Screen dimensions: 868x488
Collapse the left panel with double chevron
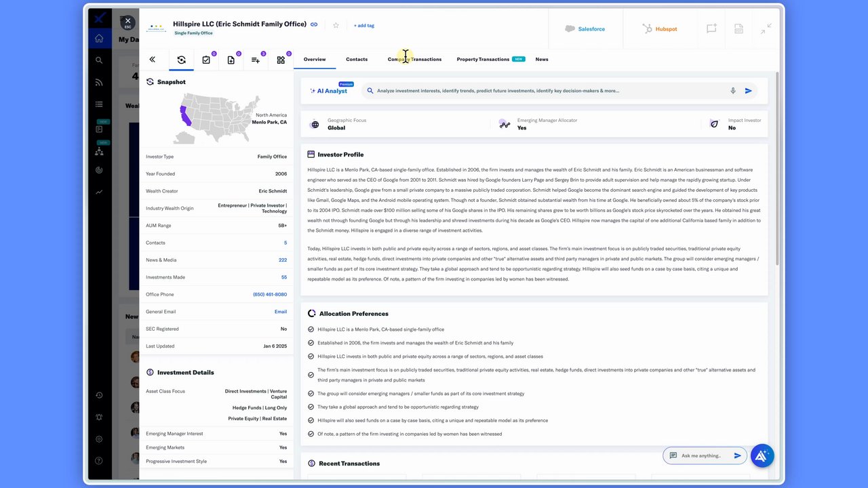[x=152, y=60]
